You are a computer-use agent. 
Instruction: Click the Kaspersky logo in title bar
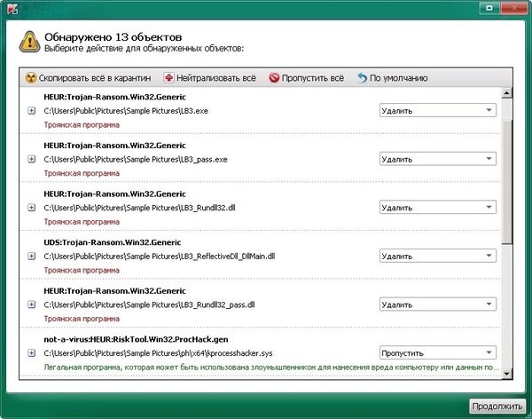click(10, 9)
